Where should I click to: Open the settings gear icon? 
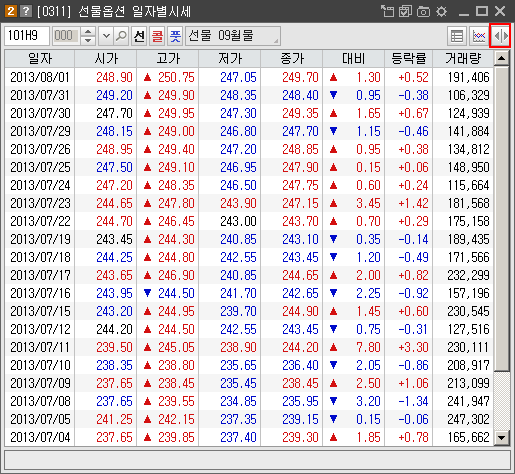click(442, 12)
